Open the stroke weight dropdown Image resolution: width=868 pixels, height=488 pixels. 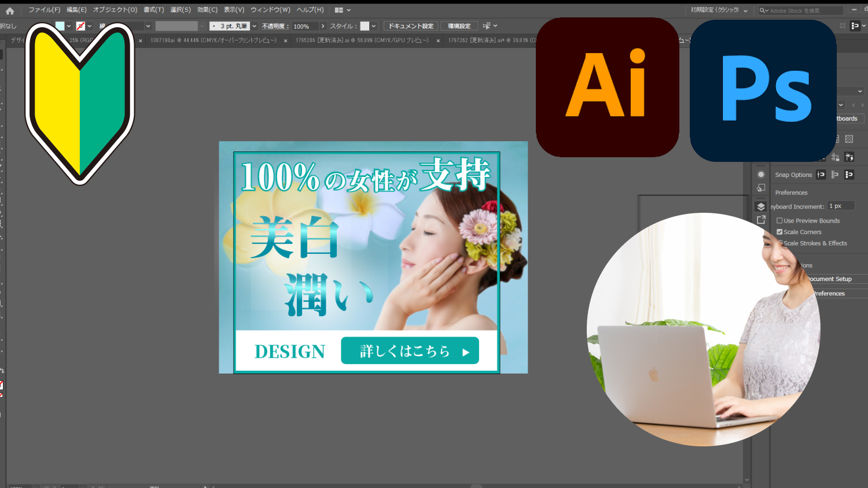point(148,26)
